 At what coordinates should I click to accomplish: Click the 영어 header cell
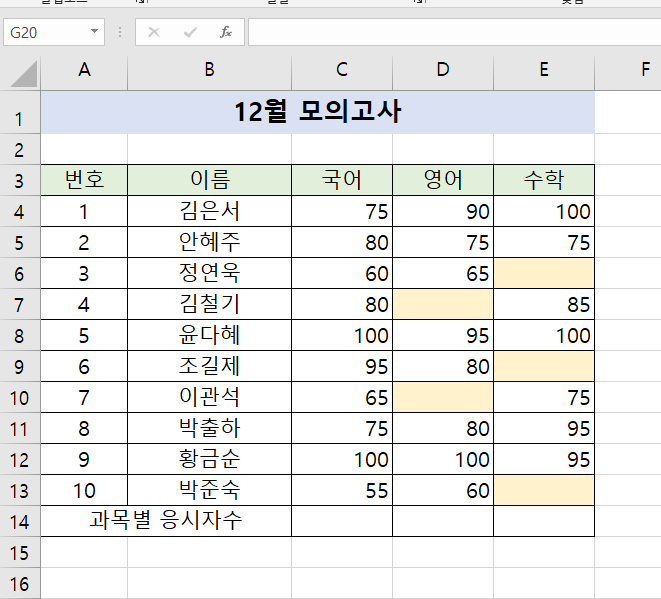tap(443, 180)
